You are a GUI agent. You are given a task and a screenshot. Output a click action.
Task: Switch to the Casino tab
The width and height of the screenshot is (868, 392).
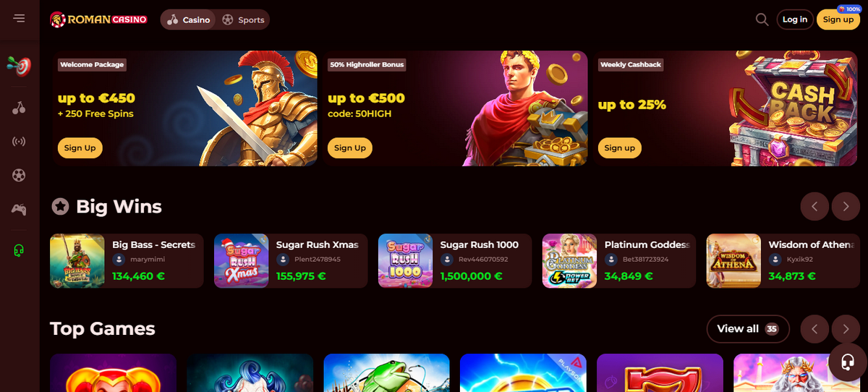189,20
